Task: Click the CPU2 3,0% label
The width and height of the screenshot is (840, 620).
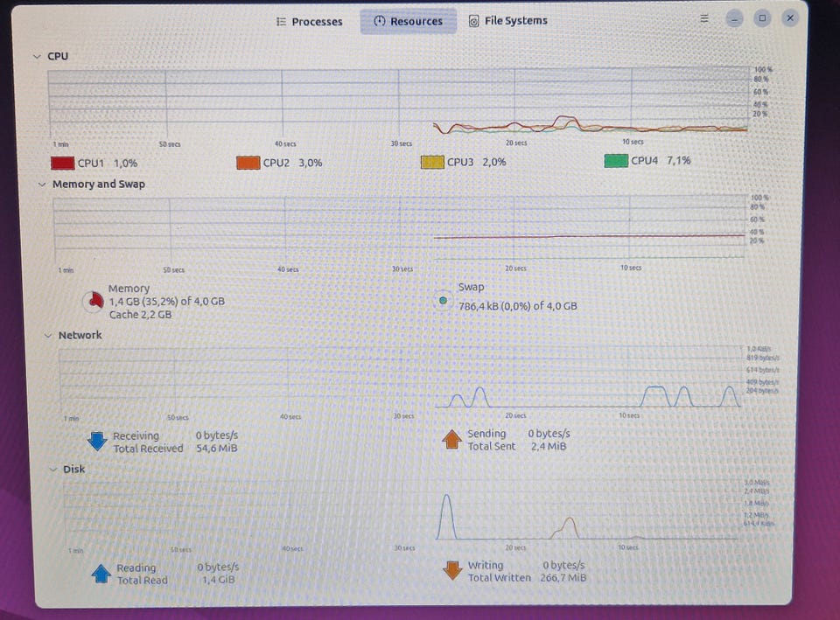Action: click(x=292, y=163)
